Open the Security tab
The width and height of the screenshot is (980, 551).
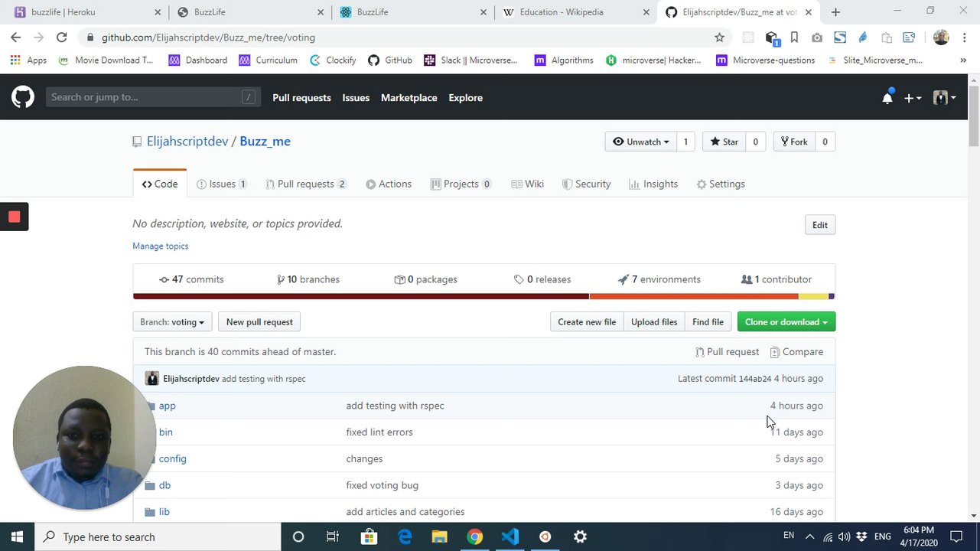tap(586, 184)
